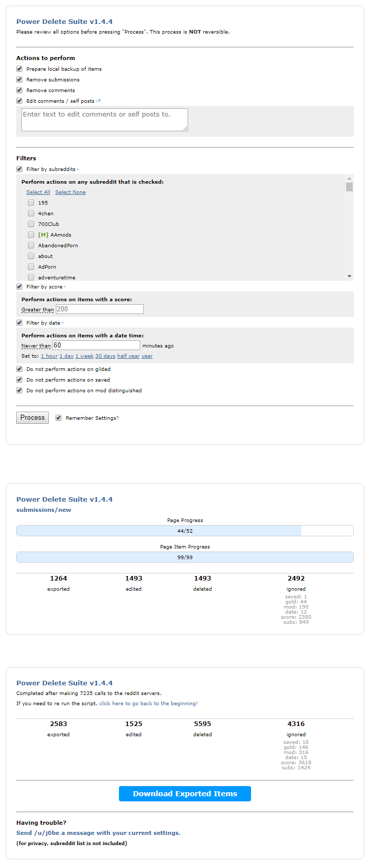Check the AdPorn subreddit box
Image resolution: width=370 pixels, height=868 pixels.
pos(31,267)
